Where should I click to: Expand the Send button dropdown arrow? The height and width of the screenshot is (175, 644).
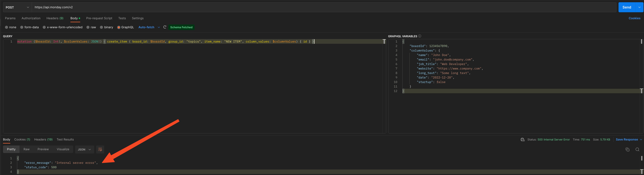[x=640, y=7]
